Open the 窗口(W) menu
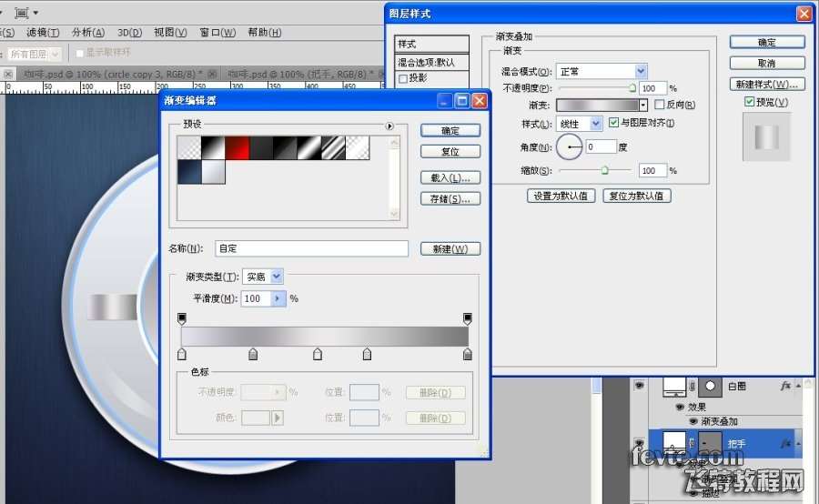Image resolution: width=819 pixels, height=504 pixels. tap(217, 33)
